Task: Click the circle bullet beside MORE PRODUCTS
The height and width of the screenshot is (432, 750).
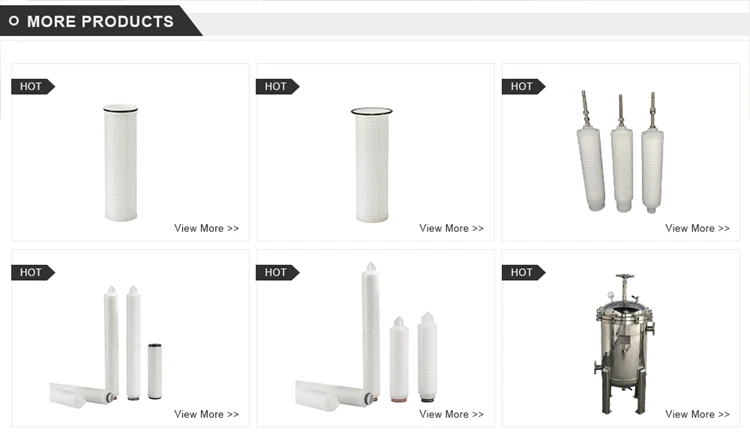Action: 14,21
